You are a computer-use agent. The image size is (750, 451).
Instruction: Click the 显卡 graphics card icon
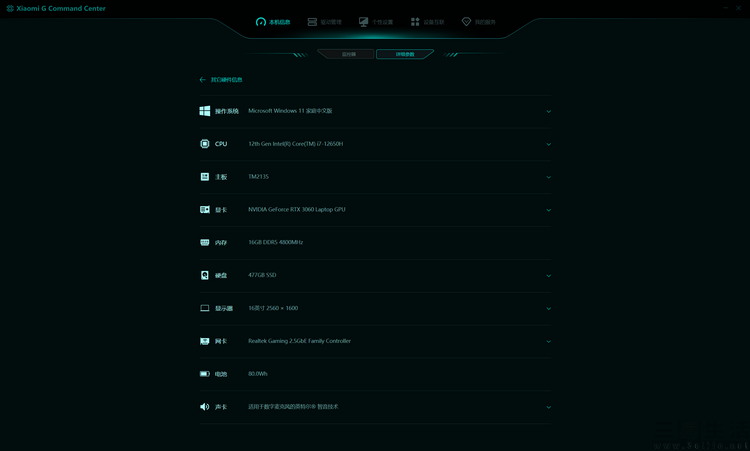click(205, 209)
